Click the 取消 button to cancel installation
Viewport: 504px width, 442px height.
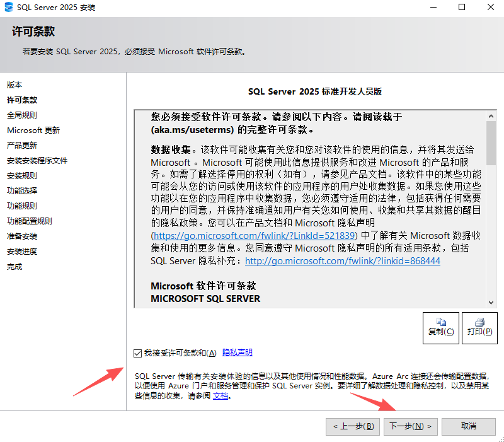point(468,426)
